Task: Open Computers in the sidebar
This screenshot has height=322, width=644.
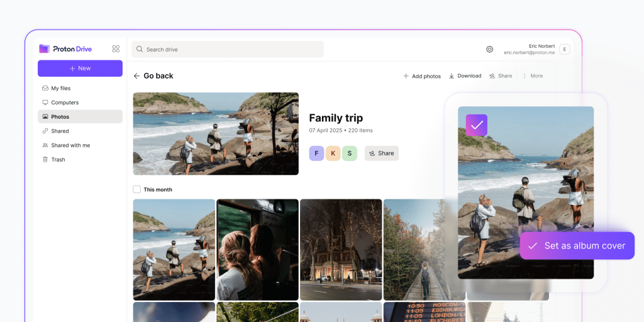Action: tap(80, 103)
